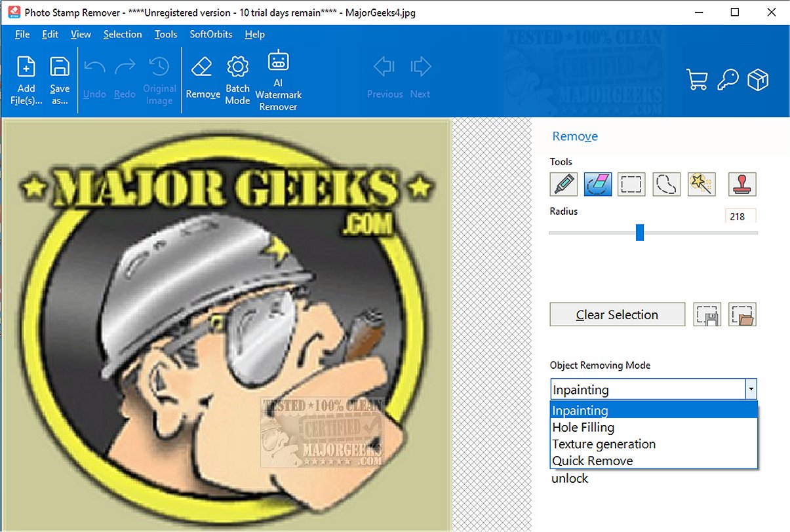
Task: Click the Undo arrow icon
Action: click(x=94, y=67)
